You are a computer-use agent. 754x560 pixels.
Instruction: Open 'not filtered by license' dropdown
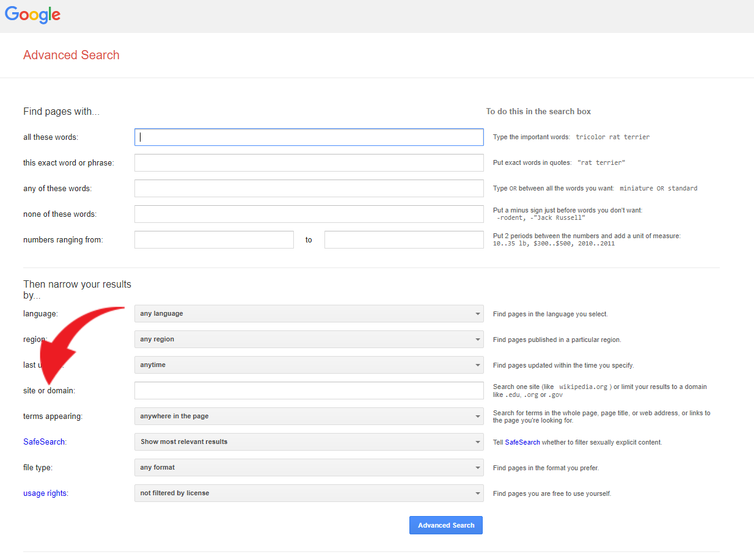pos(309,493)
